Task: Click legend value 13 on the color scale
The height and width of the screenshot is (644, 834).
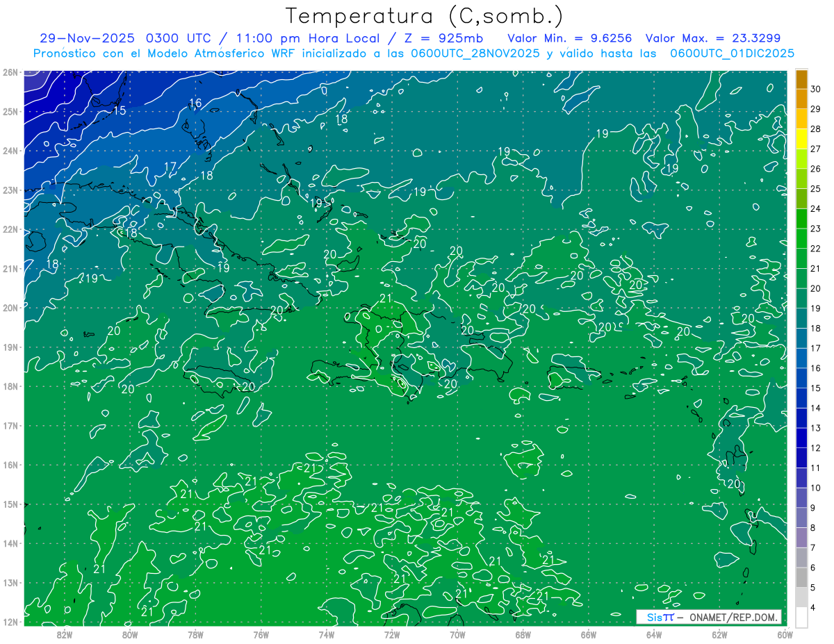Action: (816, 428)
